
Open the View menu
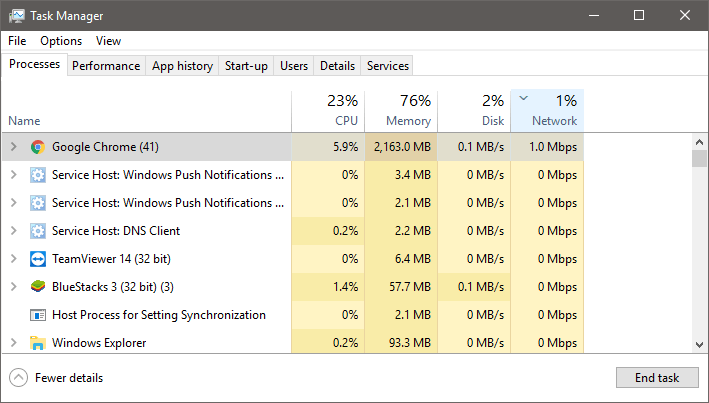109,41
